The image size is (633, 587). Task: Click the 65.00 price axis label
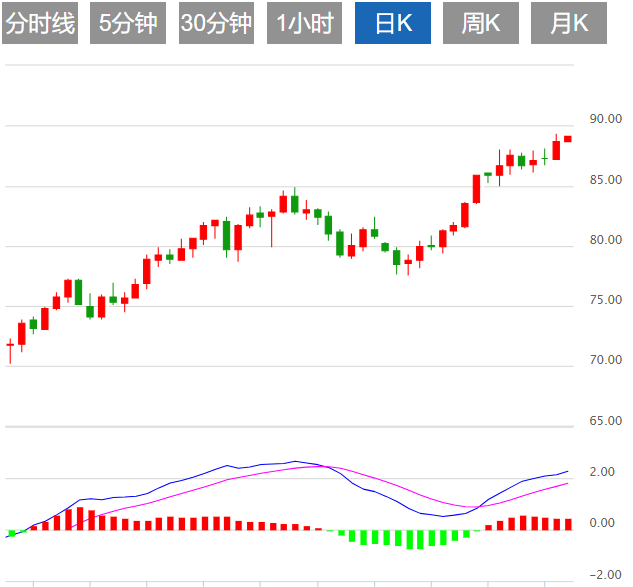[x=606, y=421]
